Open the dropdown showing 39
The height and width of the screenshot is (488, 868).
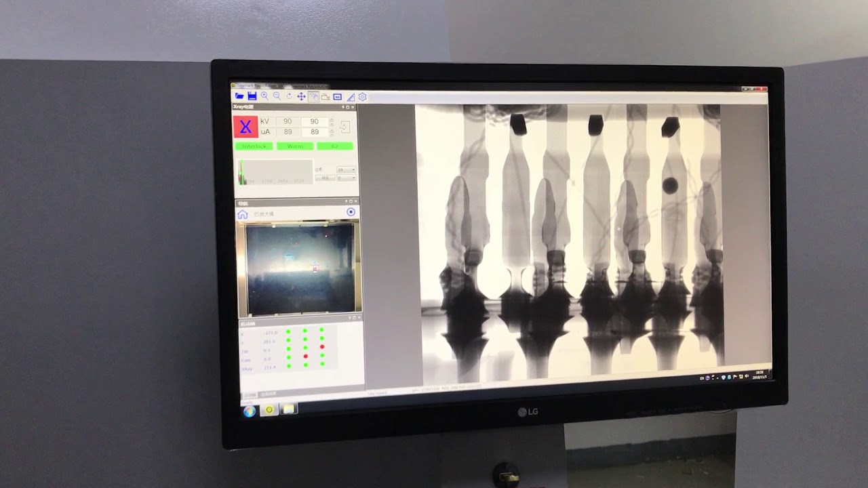346,169
